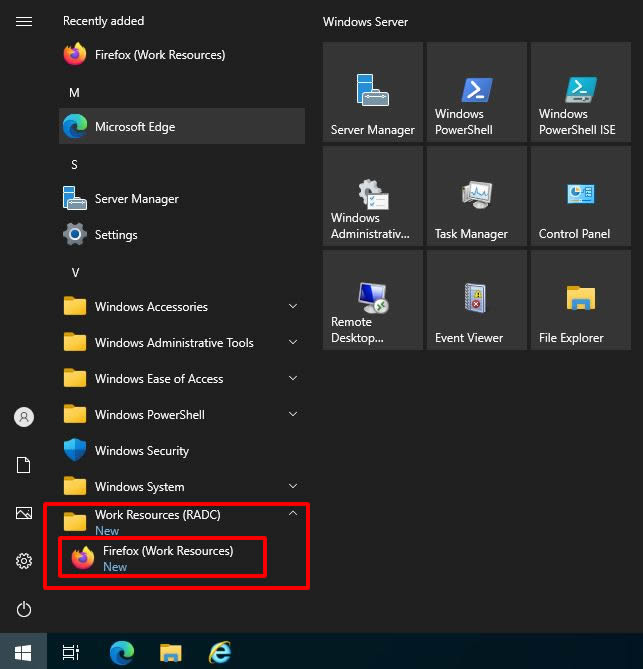Click the Windows System folder entry
Image resolution: width=643 pixels, height=669 pixels.
182,486
